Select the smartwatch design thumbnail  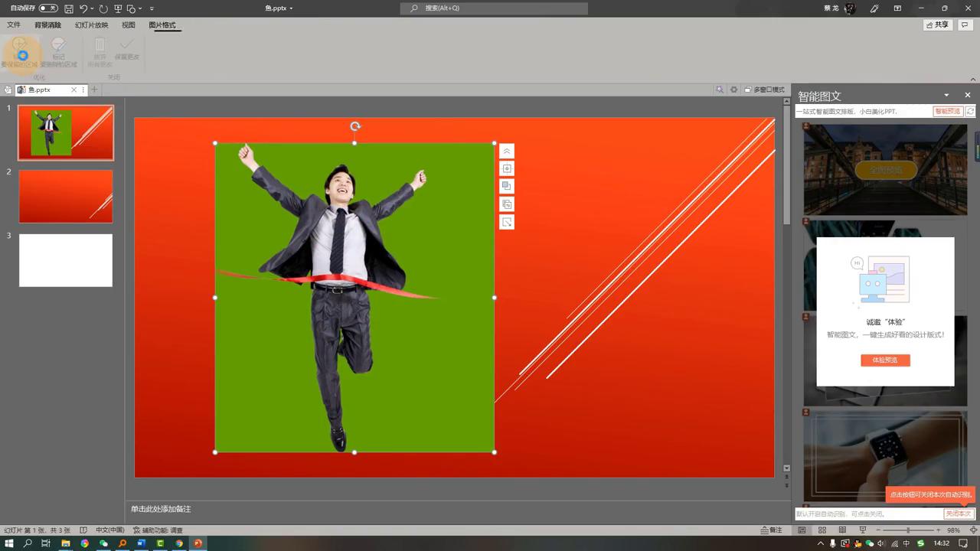point(885,458)
